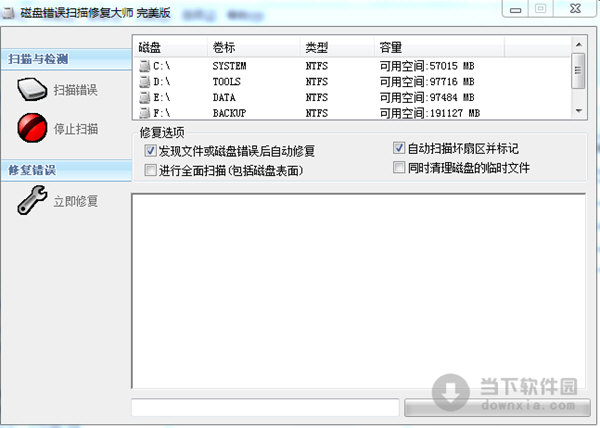Click the BACKUP volume label
This screenshot has height=428, width=600.
229,113
